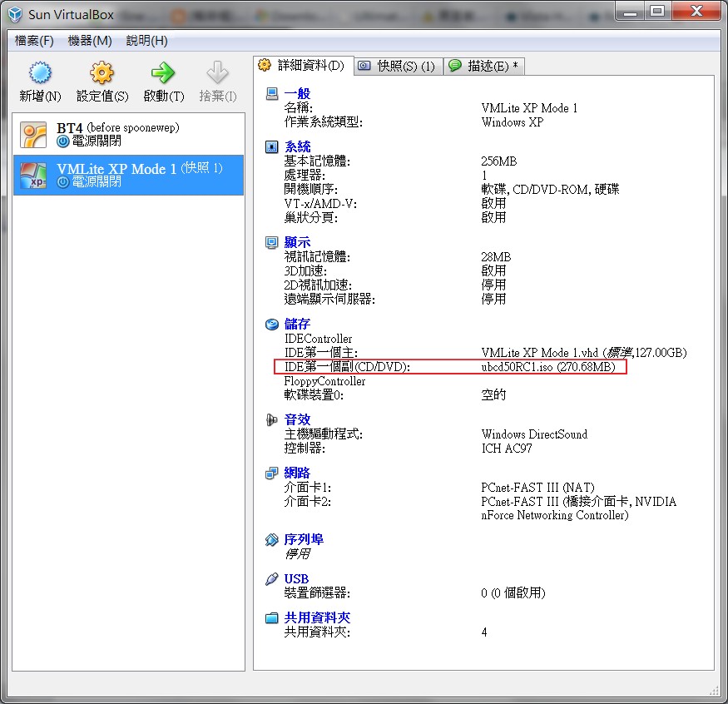The image size is (728, 704).
Task: Select BT4 (before spoonewep) in machine list
Action: (x=129, y=135)
